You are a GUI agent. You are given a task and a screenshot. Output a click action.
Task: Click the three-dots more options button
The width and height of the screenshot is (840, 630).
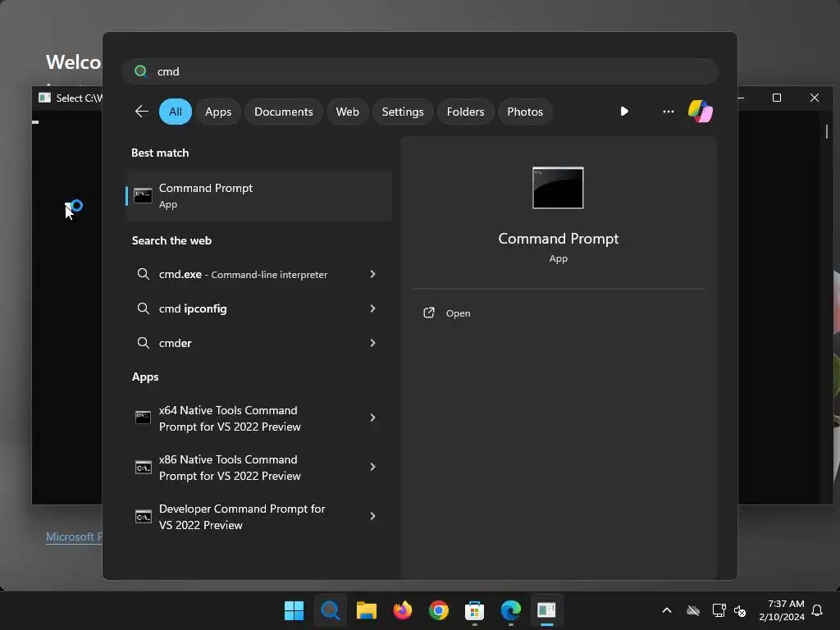[668, 112]
